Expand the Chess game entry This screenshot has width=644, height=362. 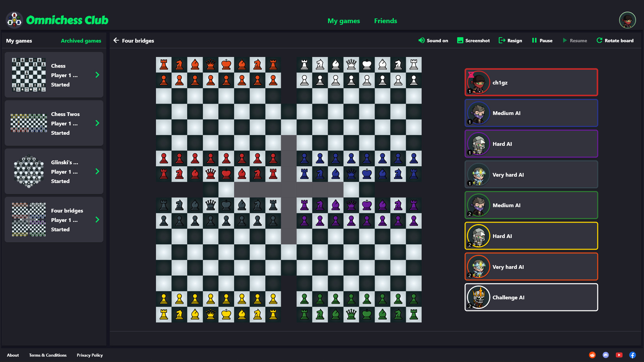click(x=97, y=75)
